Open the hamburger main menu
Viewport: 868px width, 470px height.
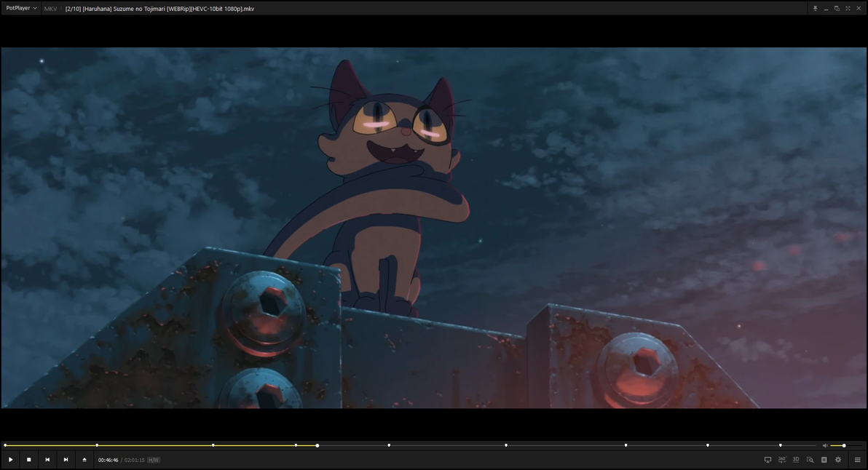858,460
